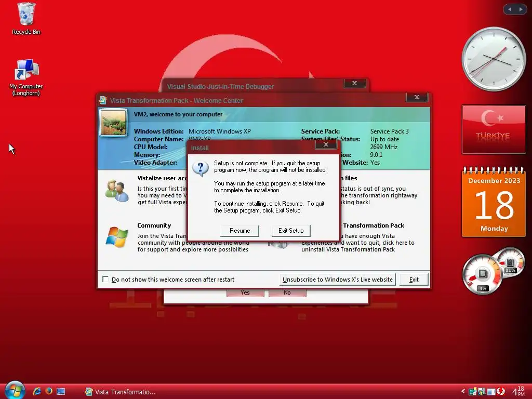Toggle Do not show this welcome screen checkbox

tap(105, 279)
